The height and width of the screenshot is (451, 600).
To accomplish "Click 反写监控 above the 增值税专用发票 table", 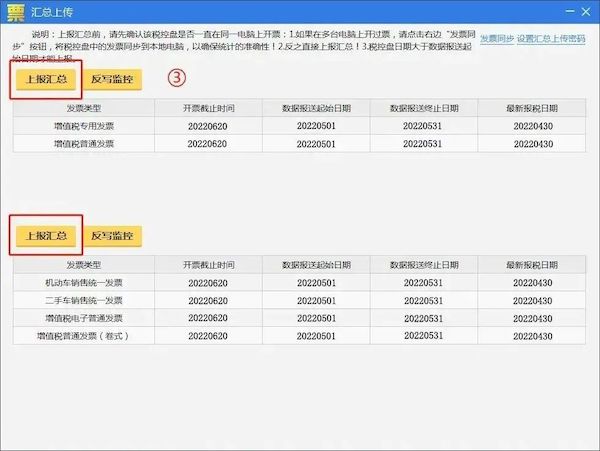I will 112,79.
